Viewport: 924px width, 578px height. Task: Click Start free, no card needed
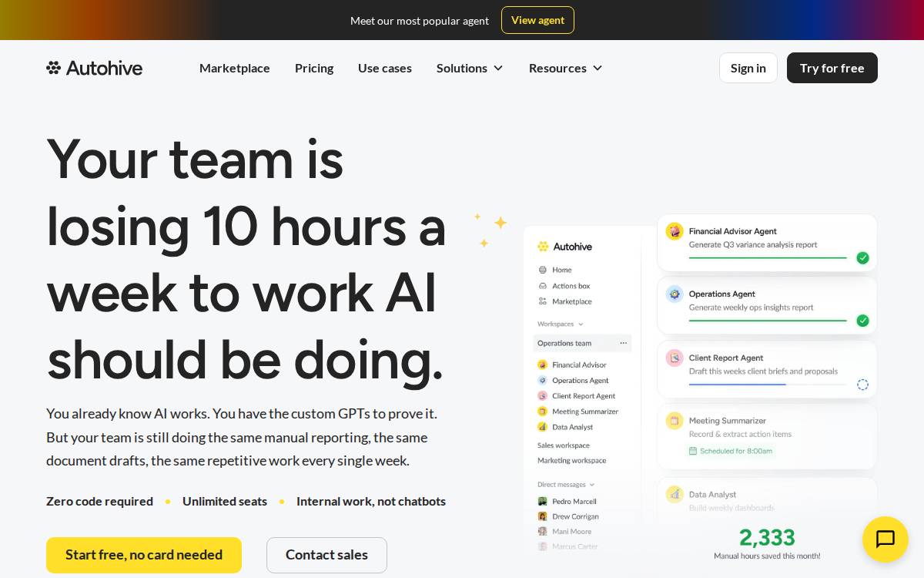144,555
